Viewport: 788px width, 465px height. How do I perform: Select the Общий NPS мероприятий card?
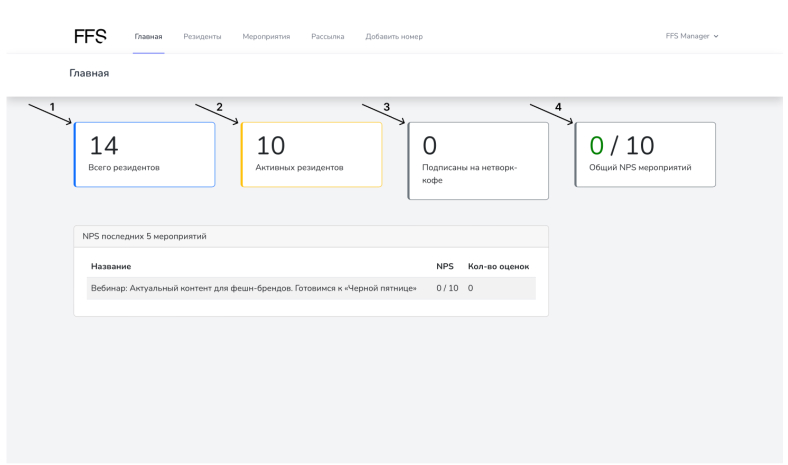[646, 155]
